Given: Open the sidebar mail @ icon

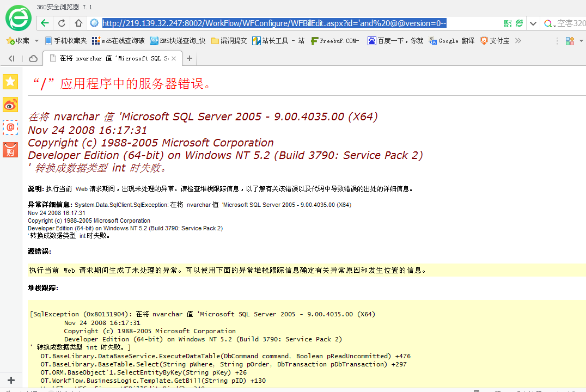Looking at the screenshot, I should 10,127.
